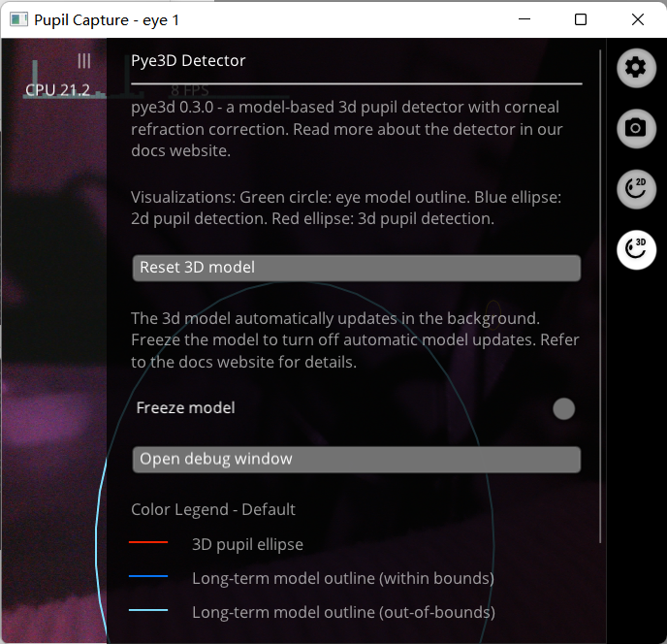Select the 3D pupil detector icon
This screenshot has height=644, width=667.
(x=636, y=249)
